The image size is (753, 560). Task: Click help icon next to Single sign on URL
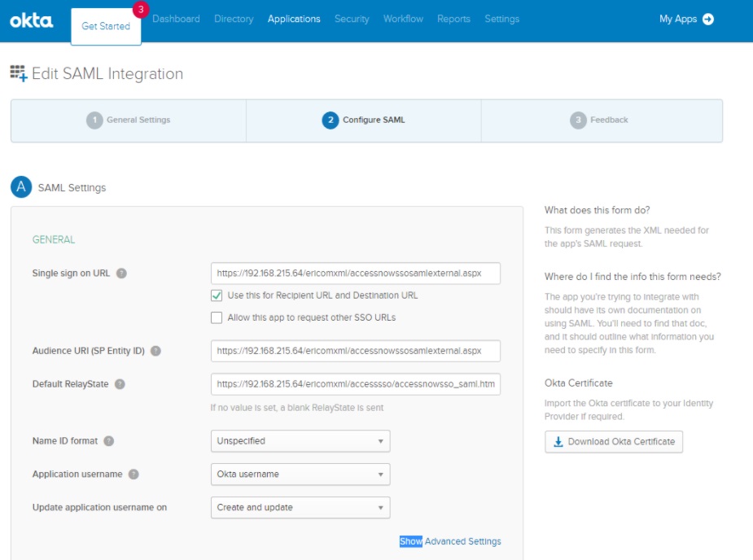click(x=121, y=273)
